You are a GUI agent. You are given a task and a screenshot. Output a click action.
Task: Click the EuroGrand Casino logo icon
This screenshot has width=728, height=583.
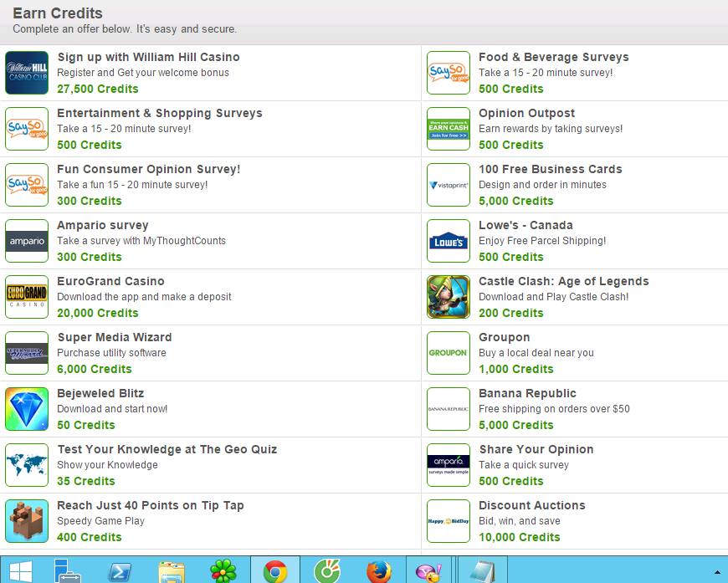(27, 297)
